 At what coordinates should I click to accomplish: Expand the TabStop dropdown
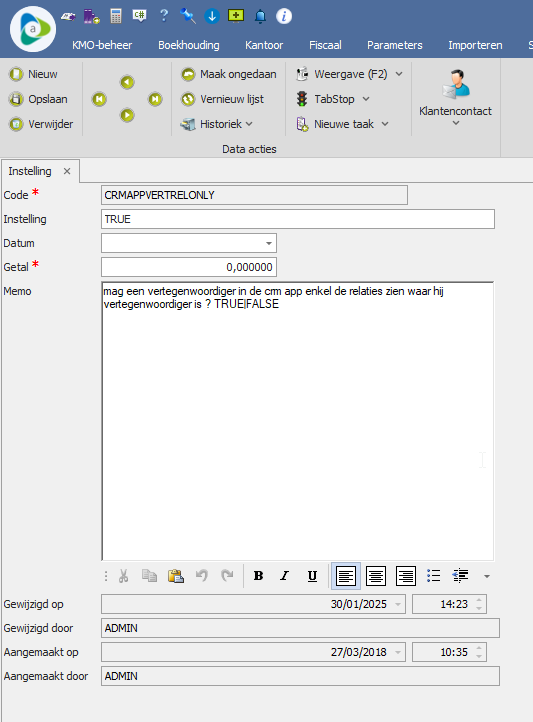click(366, 99)
